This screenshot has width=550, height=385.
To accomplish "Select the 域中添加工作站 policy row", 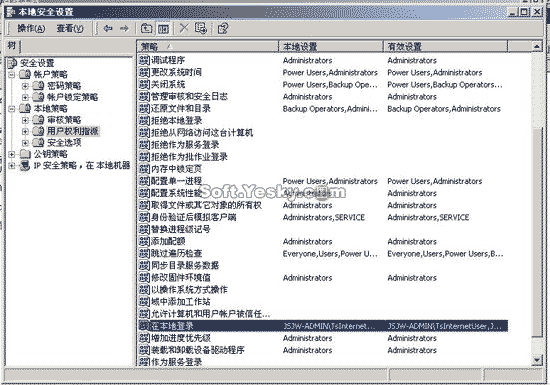I will (323, 302).
